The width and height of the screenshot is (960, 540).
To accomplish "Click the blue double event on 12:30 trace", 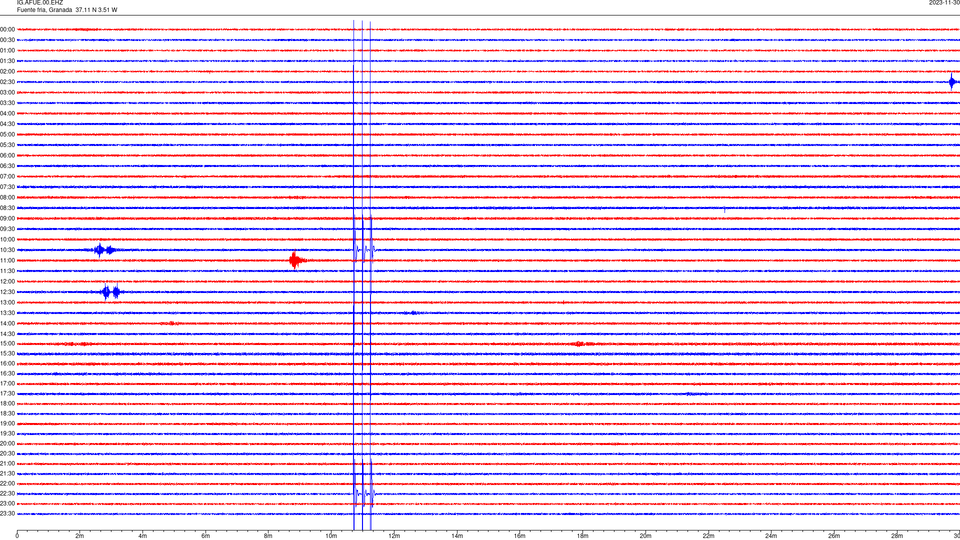I will pos(111,292).
